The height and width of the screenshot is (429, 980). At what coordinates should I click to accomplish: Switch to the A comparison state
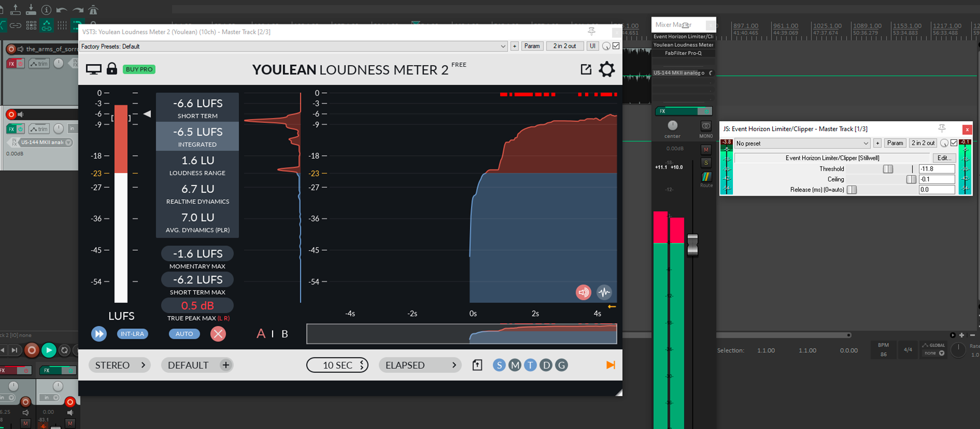coord(261,334)
